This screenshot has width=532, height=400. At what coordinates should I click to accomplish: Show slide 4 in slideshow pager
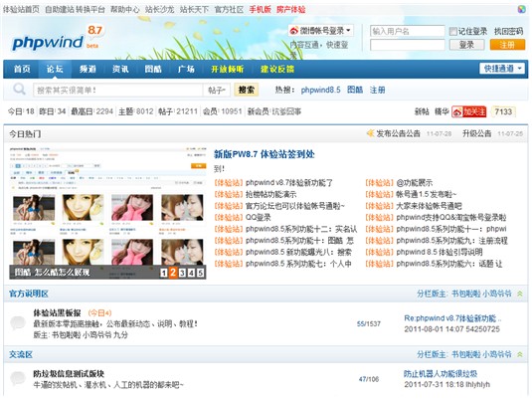click(191, 273)
